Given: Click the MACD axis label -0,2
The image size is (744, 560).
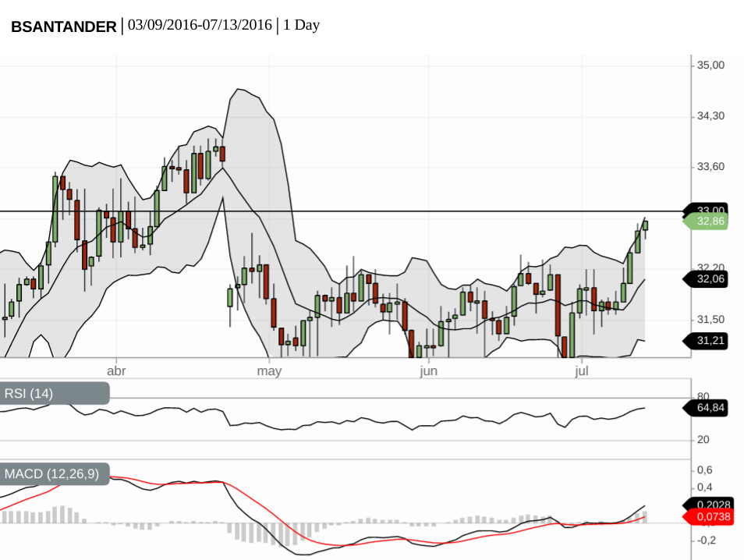Looking at the screenshot, I should [x=707, y=541].
